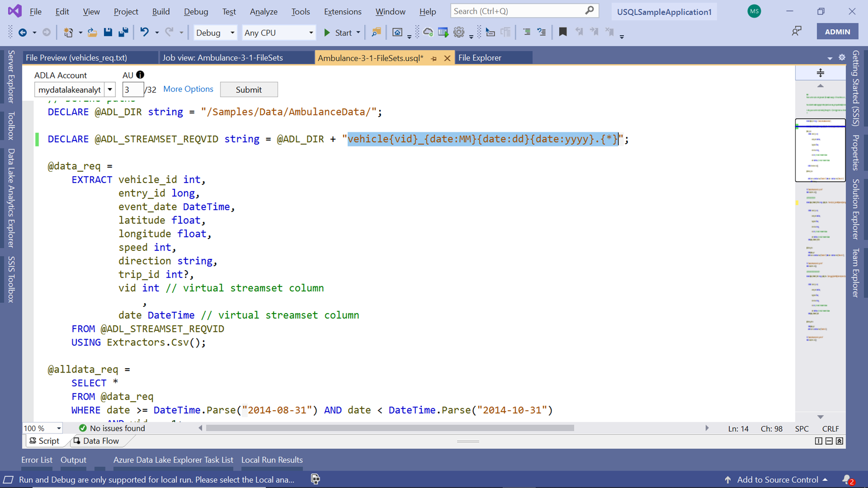Click the Send Feedback icon

point(796,31)
